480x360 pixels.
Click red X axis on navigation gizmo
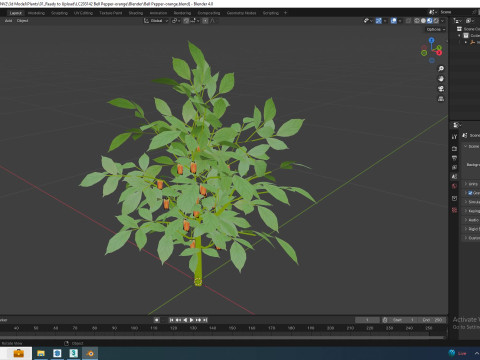(x=439, y=53)
